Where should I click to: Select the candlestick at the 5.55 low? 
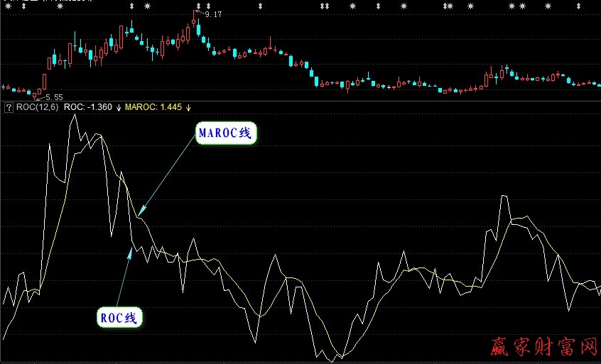coord(35,93)
